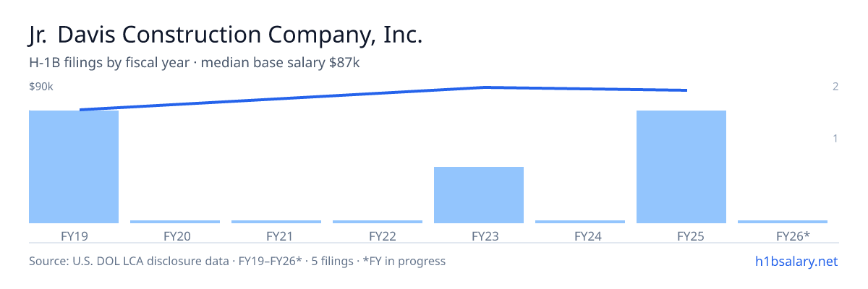Select the small FY26* bar
Screen dimensions: 868x289
[x=783, y=222]
